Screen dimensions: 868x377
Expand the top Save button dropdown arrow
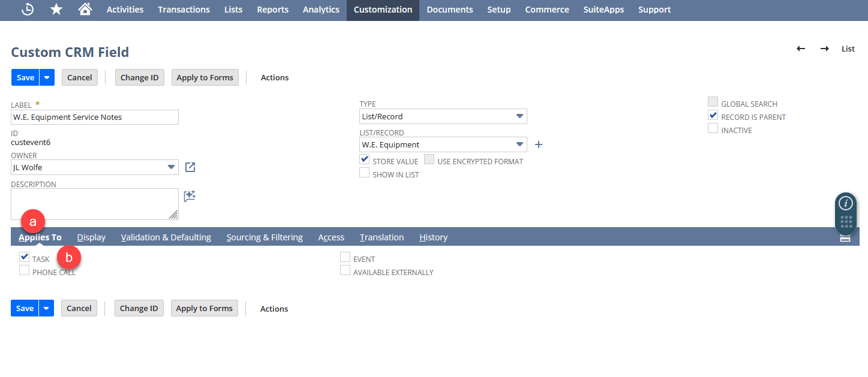pos(47,77)
